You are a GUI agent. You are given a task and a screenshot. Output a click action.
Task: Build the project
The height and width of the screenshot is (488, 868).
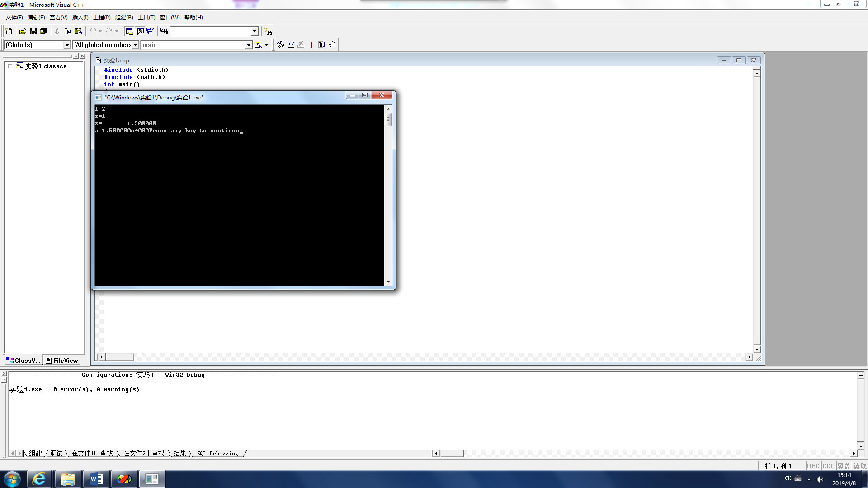tap(291, 45)
